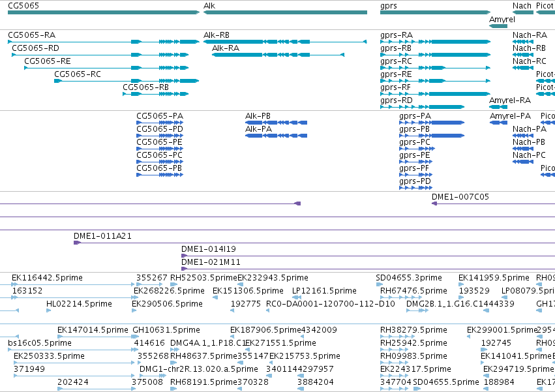
Task: Select EST SD04655.3prime
Action: click(x=409, y=278)
